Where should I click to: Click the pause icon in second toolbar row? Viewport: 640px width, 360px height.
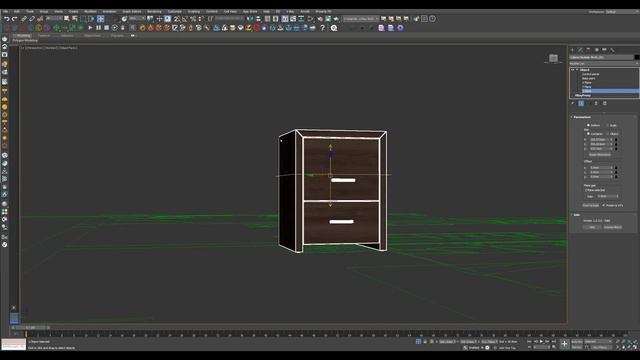click(98, 28)
